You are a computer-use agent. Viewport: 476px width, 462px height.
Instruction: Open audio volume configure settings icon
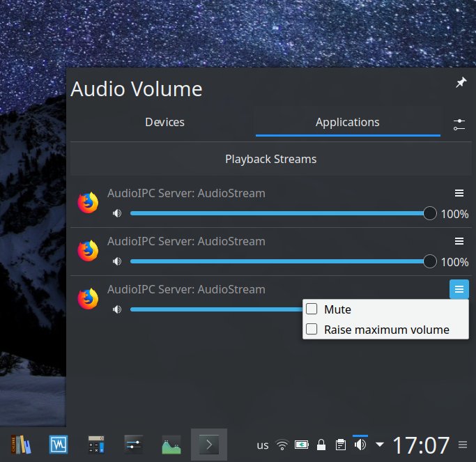[x=459, y=125]
